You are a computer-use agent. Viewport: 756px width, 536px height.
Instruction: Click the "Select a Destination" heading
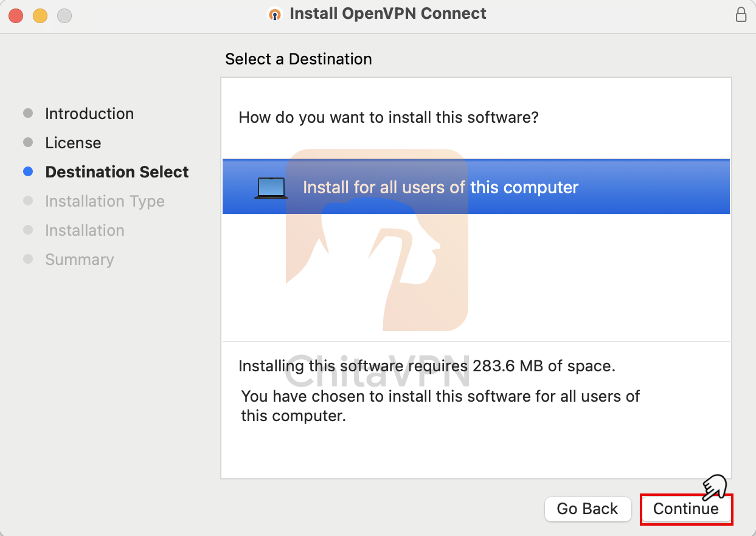[298, 59]
